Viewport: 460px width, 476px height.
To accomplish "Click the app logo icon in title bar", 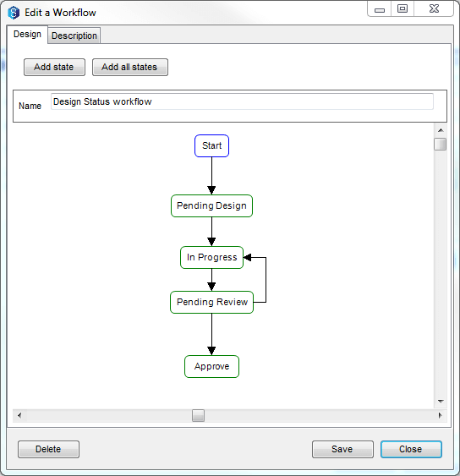I will coord(14,13).
